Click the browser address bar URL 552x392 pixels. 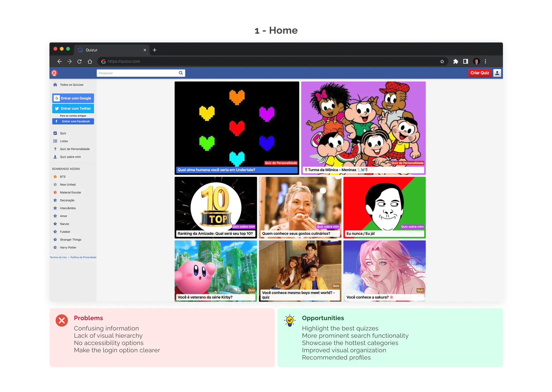click(124, 61)
